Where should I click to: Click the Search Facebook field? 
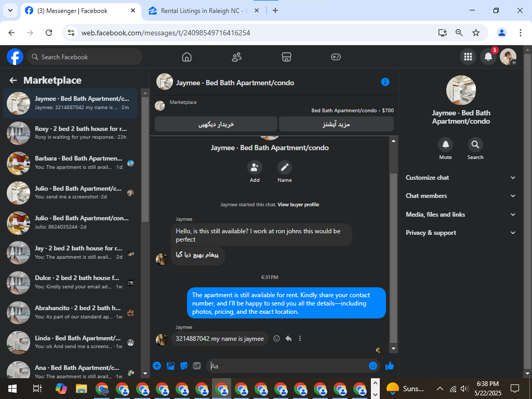[85, 57]
